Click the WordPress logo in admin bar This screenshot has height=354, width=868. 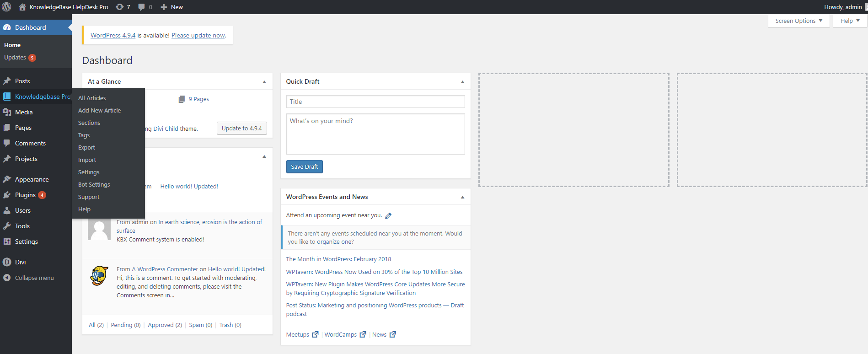point(7,7)
